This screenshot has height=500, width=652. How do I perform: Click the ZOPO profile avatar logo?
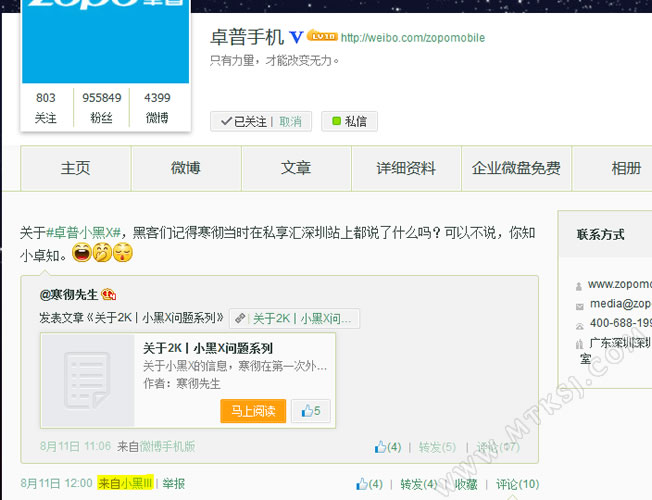pos(105,40)
